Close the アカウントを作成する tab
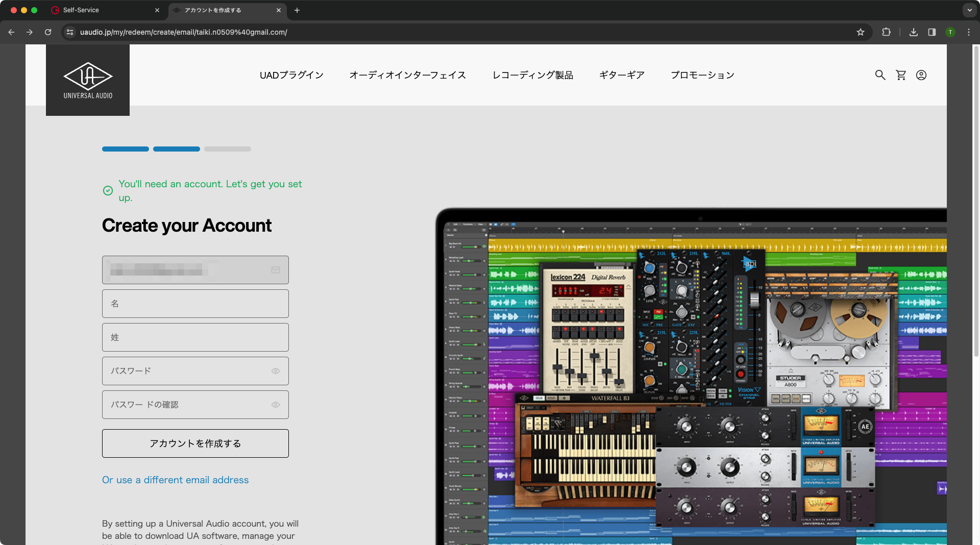 tap(279, 10)
